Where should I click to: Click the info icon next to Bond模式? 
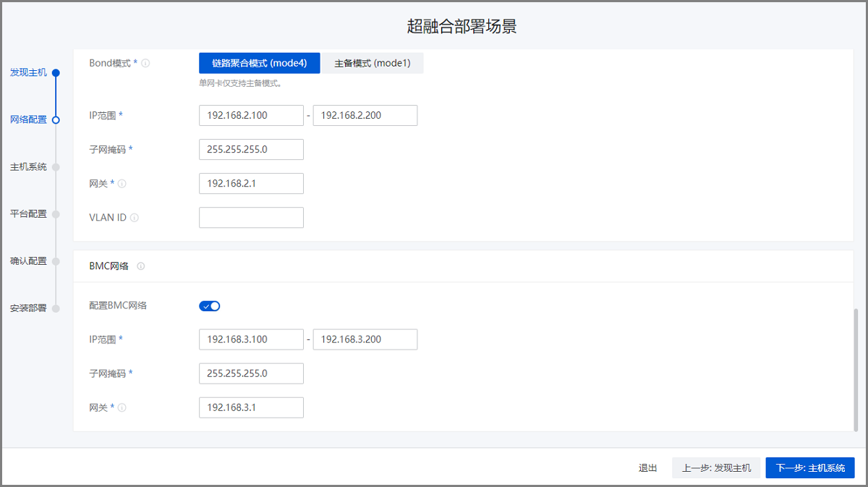[145, 64]
